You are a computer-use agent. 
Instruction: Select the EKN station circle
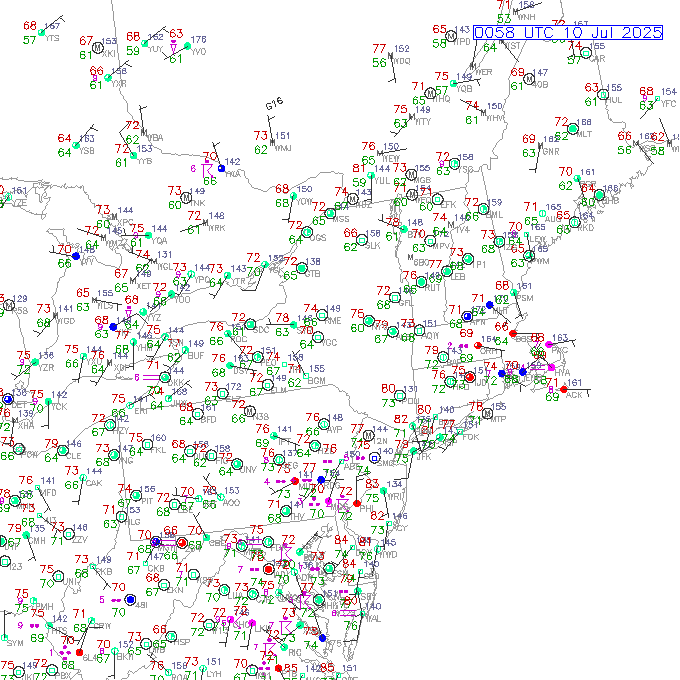[x=164, y=585]
